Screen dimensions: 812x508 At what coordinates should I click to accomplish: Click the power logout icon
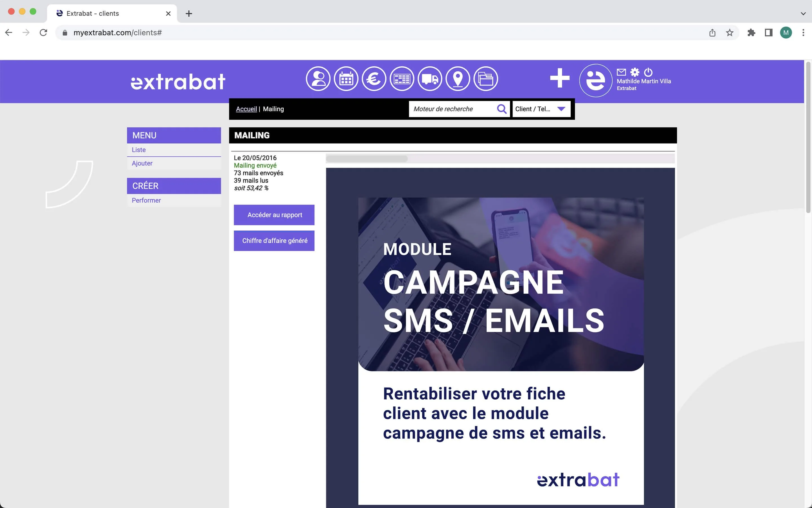pyautogui.click(x=648, y=72)
